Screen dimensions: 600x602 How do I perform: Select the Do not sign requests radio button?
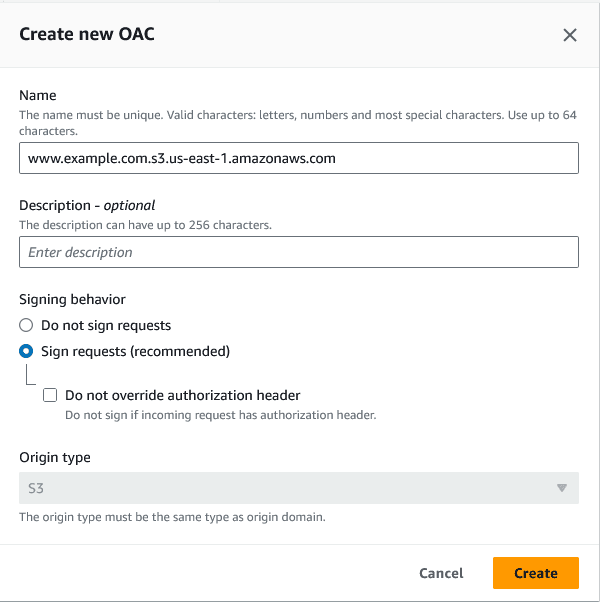pos(27,325)
